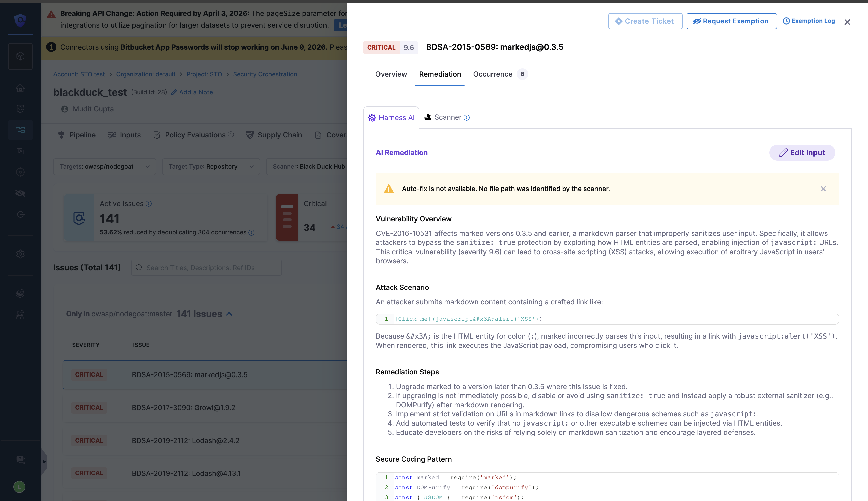Collapse the 141 Issues group chevron
The height and width of the screenshot is (501, 868).
[x=229, y=314]
